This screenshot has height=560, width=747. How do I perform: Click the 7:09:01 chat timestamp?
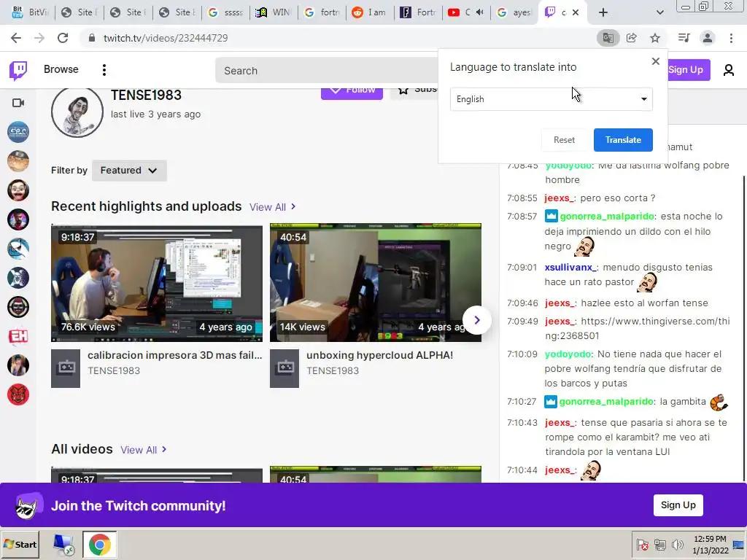[x=522, y=267]
